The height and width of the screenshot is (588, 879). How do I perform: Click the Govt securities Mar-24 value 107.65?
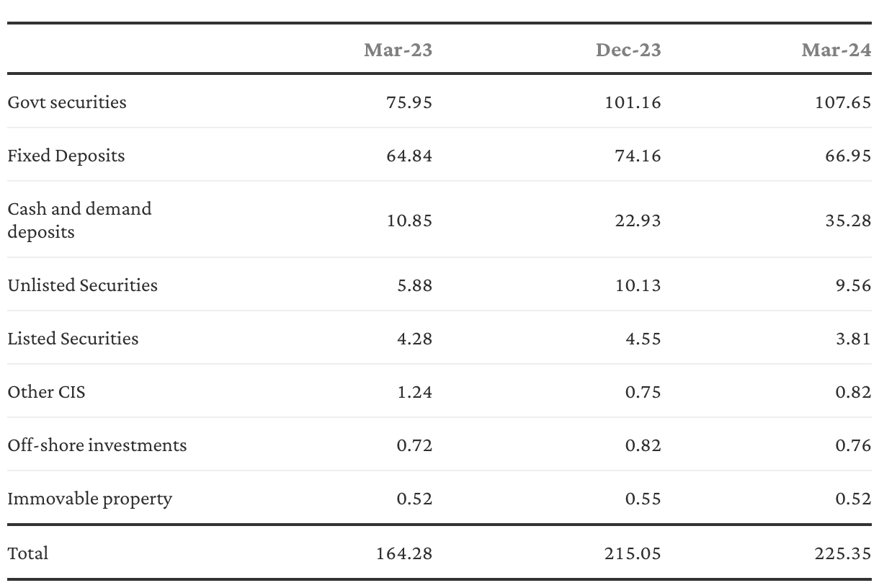(x=842, y=102)
